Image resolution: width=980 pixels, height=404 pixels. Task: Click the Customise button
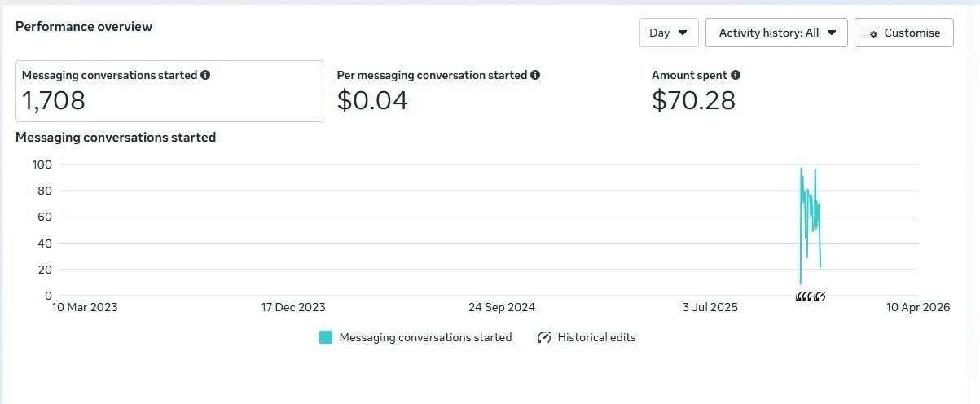tap(903, 33)
